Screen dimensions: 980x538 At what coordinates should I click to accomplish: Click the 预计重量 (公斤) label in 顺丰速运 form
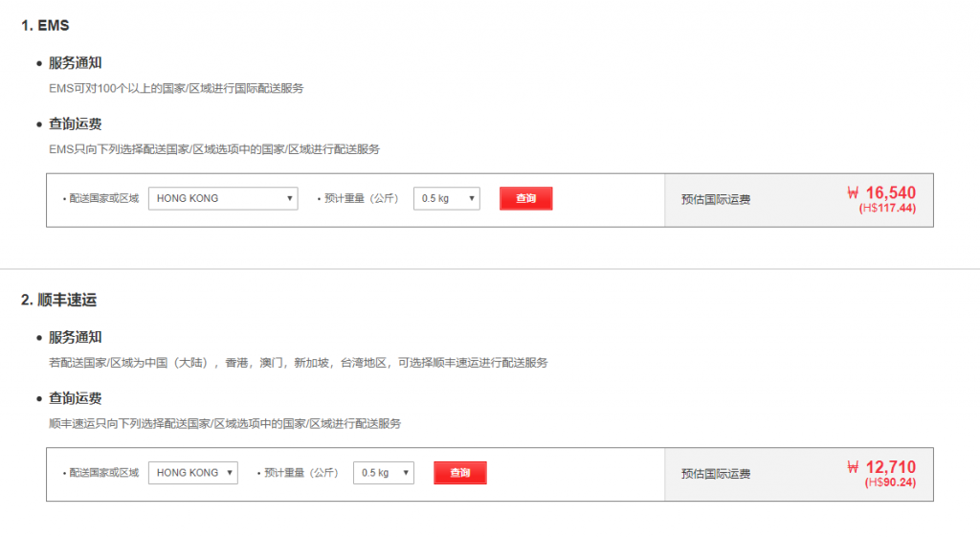tap(301, 473)
